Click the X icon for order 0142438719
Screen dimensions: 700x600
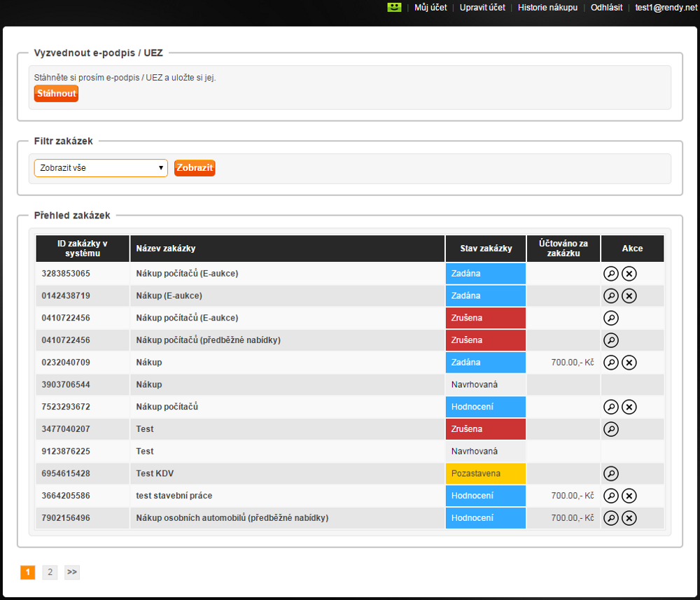coord(629,296)
